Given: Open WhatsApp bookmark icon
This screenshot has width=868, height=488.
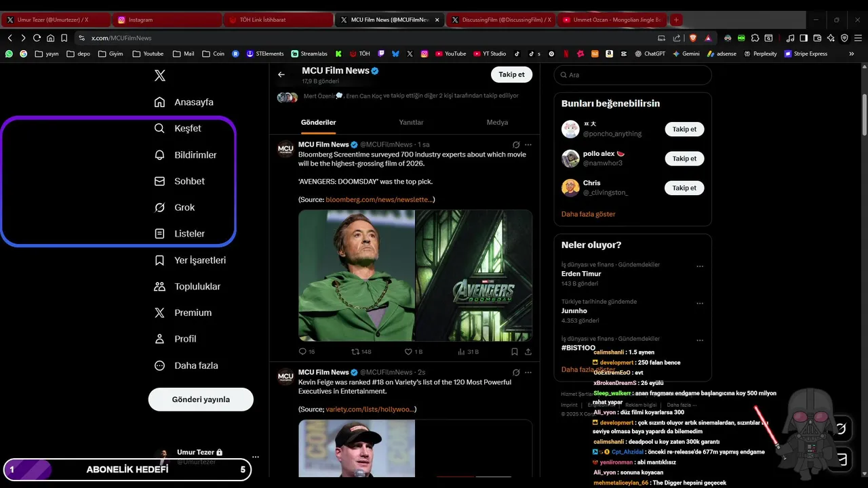Looking at the screenshot, I should (9, 54).
